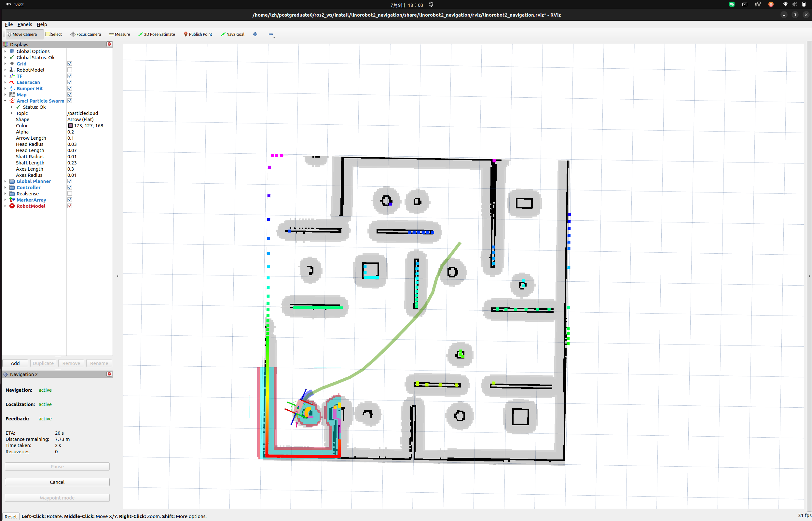Open the Help menu
812x521 pixels.
coord(42,24)
